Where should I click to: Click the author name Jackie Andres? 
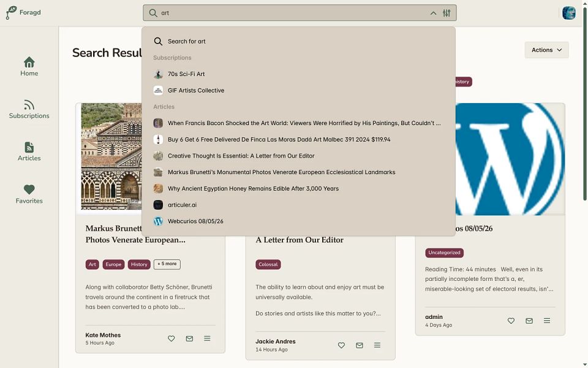[276, 342]
